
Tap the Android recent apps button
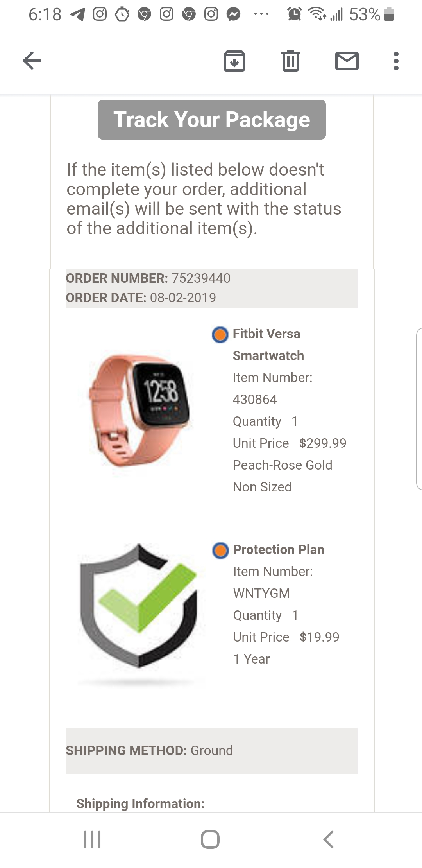click(x=93, y=839)
